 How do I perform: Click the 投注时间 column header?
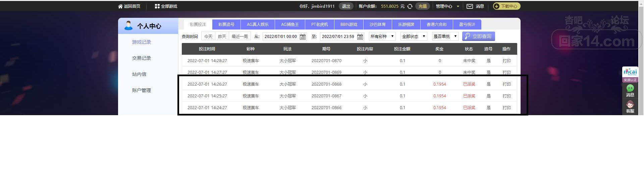point(207,49)
